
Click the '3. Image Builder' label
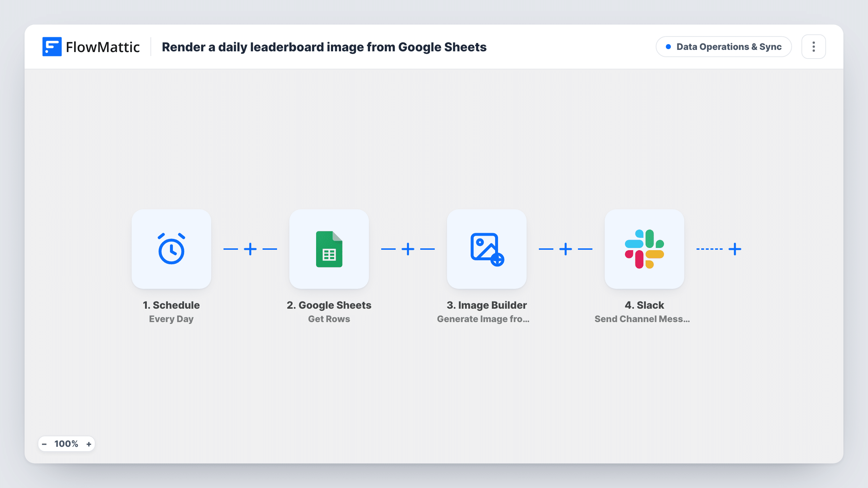487,305
